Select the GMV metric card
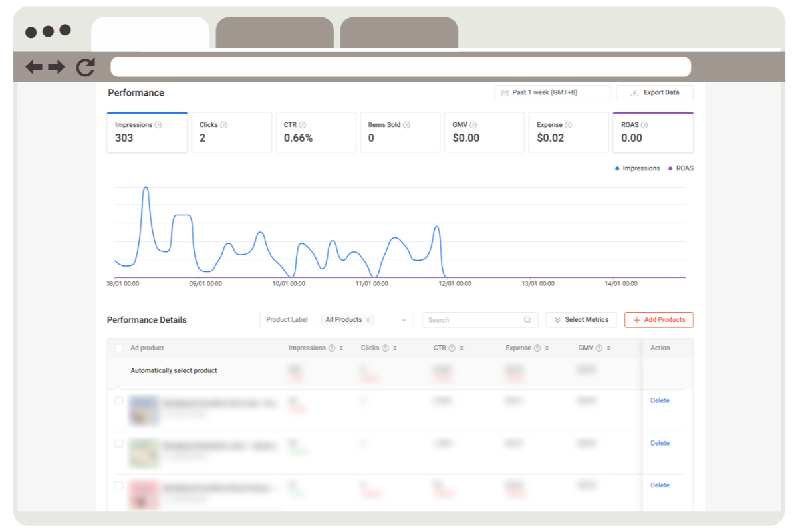This screenshot has width=798, height=532. point(484,132)
